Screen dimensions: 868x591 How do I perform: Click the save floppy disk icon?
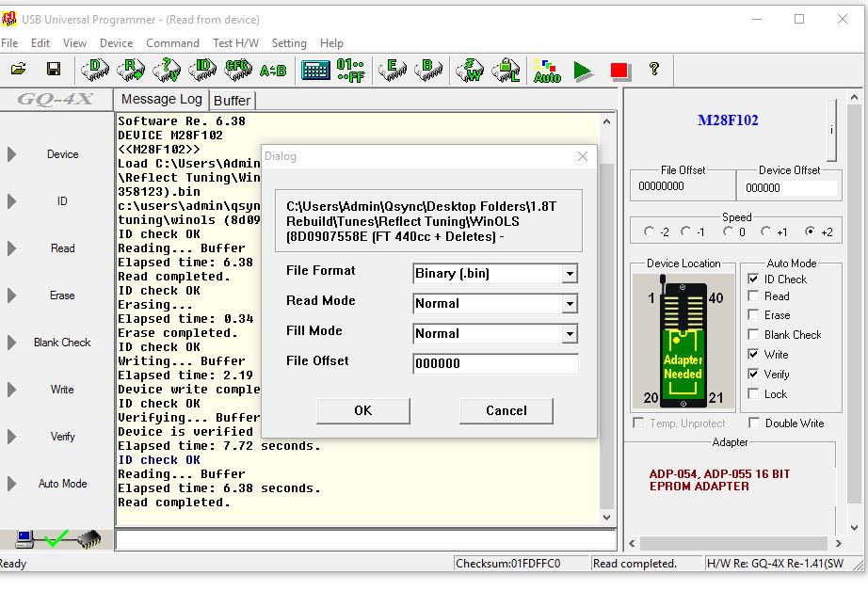(x=54, y=70)
